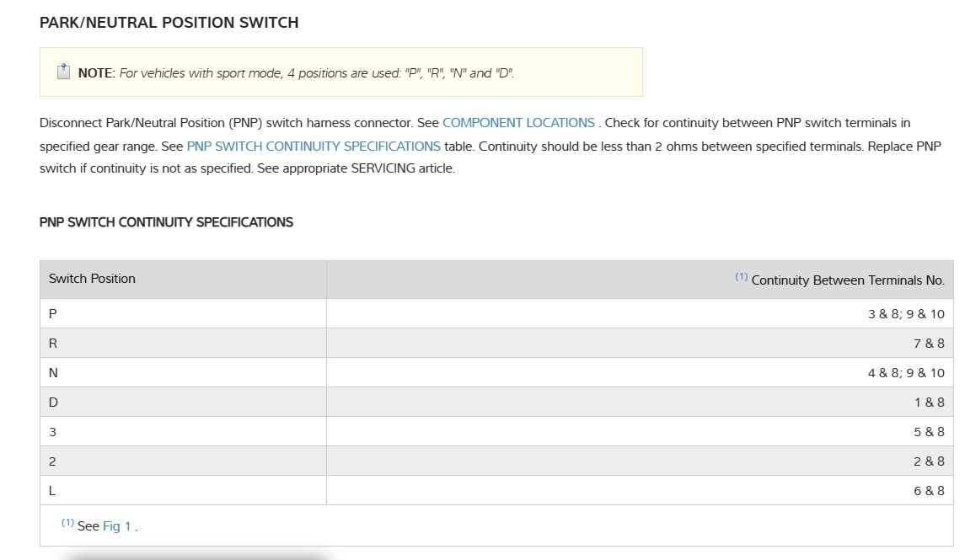Click footnote marker (1) in the table header
Viewport: 965px width, 560px height.
click(x=741, y=277)
